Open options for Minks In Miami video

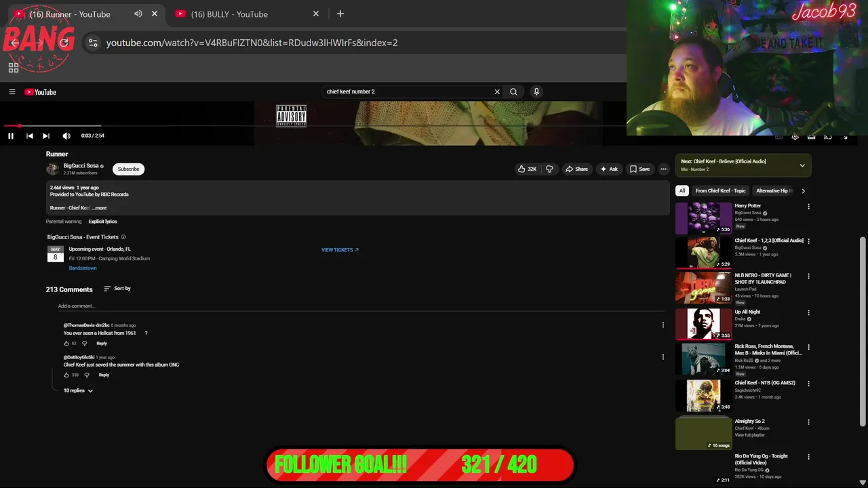pos(808,347)
